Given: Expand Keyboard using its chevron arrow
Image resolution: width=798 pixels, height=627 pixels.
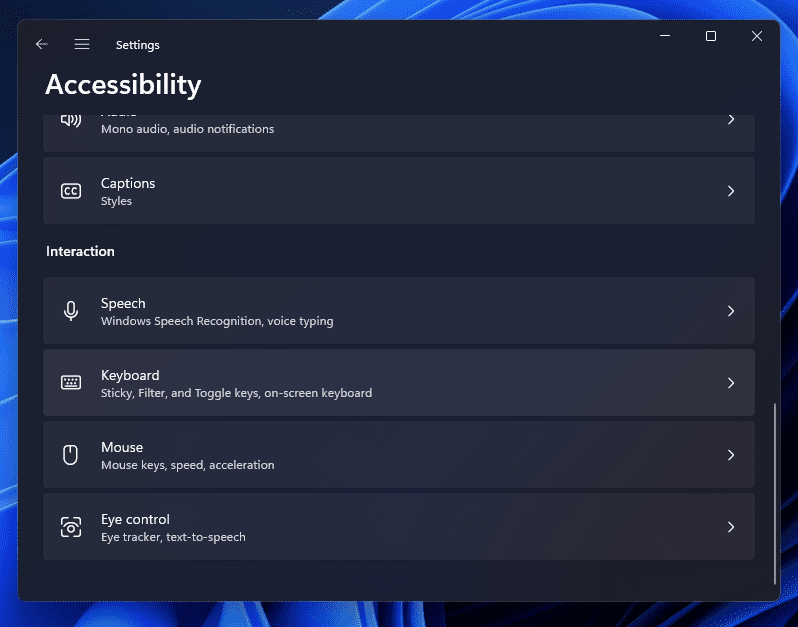Looking at the screenshot, I should (x=731, y=383).
